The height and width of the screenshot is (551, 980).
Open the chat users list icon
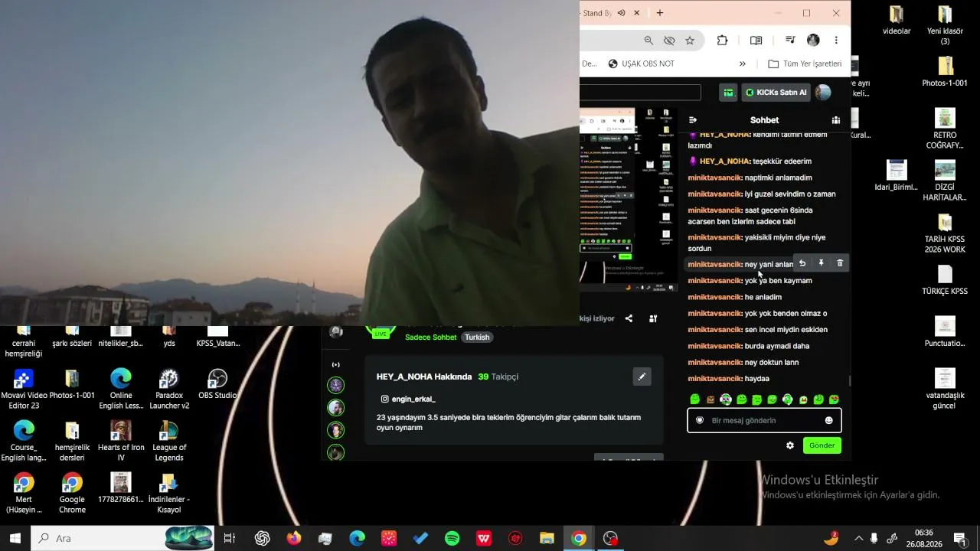click(x=836, y=120)
